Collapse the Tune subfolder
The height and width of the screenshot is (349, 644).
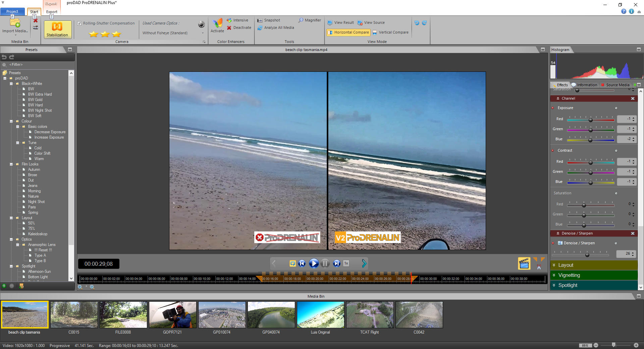point(17,143)
